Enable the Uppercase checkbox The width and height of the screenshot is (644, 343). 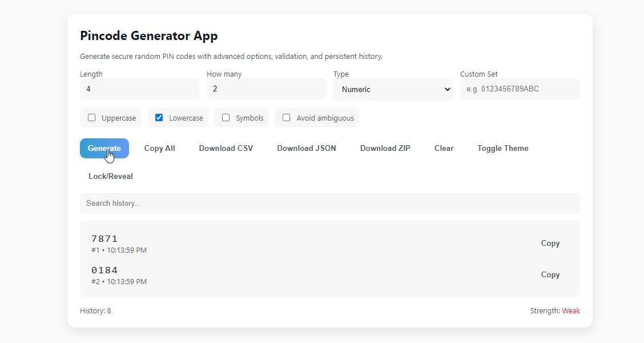[x=92, y=118]
